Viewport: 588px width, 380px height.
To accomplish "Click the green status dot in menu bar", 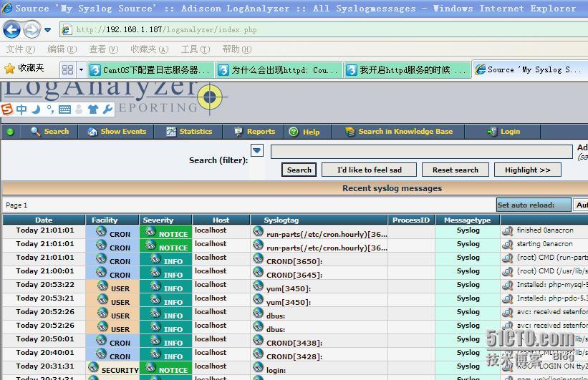I will [x=11, y=132].
